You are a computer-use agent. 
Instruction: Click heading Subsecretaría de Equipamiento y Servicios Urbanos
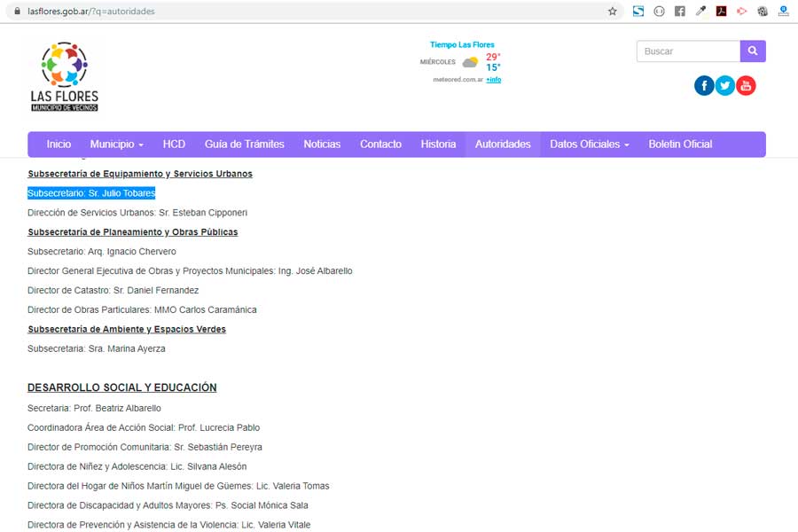140,174
